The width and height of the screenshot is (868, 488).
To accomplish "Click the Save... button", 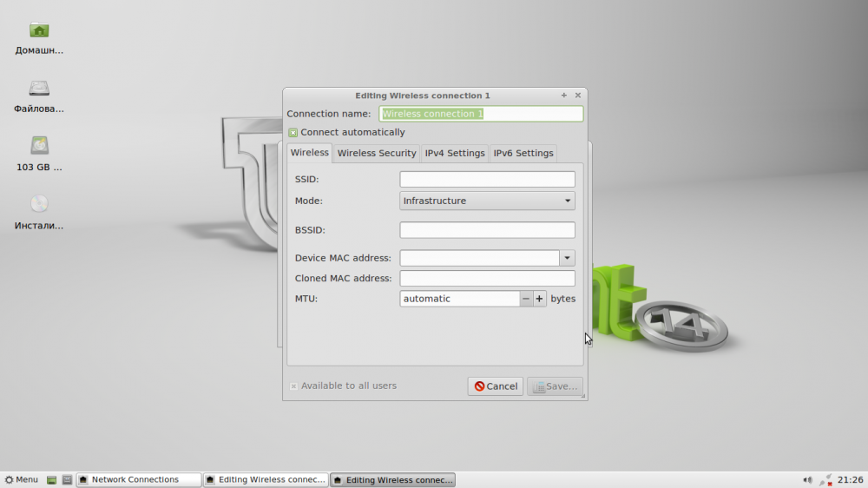I will pos(555,386).
